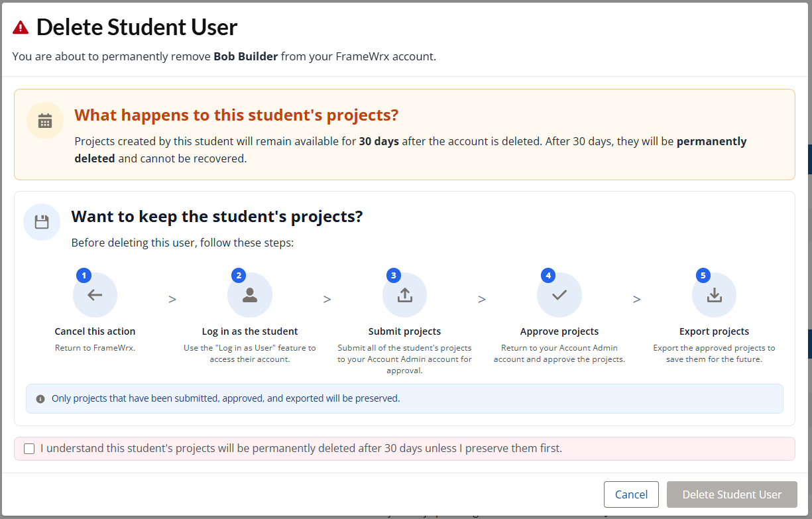Click the 'Submit projects' step label
Viewport: 812px width, 519px height.
(x=404, y=331)
